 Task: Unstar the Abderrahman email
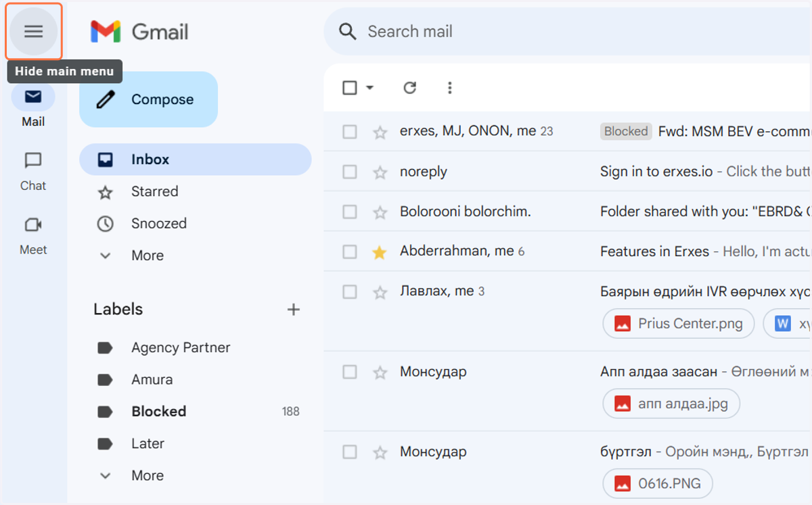pyautogui.click(x=380, y=252)
